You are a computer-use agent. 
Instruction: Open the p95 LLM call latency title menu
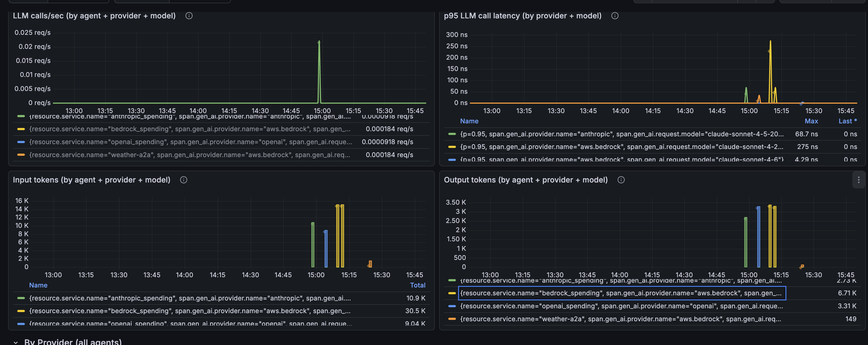(523, 16)
